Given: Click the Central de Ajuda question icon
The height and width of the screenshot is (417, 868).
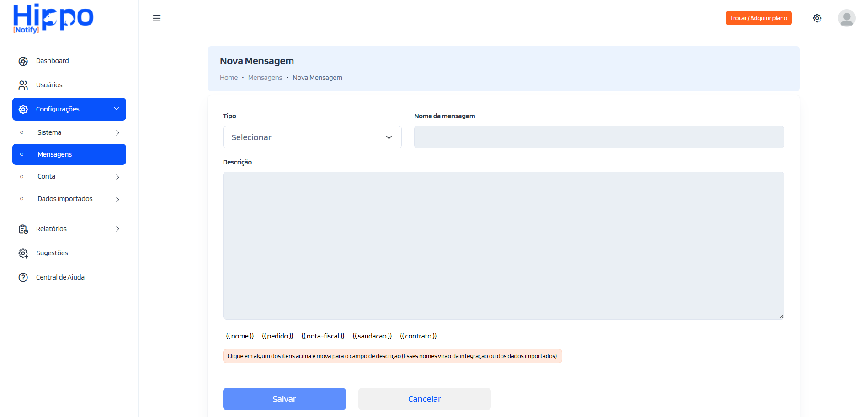Looking at the screenshot, I should [x=23, y=278].
